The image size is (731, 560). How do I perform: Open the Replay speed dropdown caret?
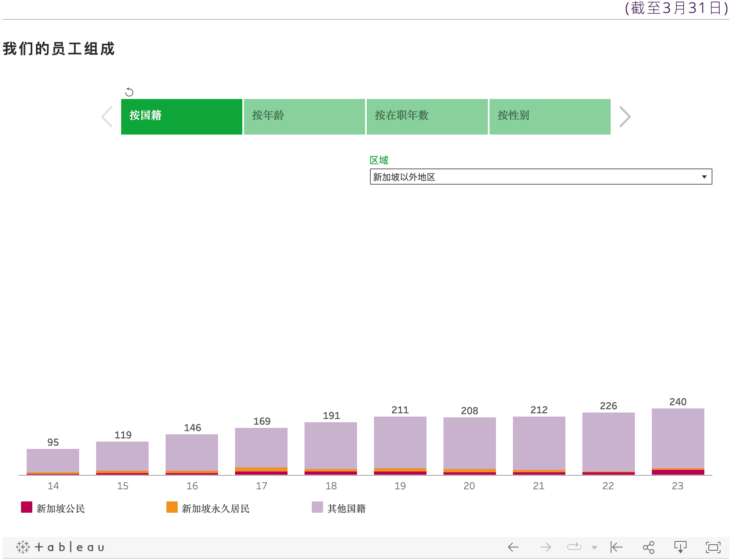[594, 548]
